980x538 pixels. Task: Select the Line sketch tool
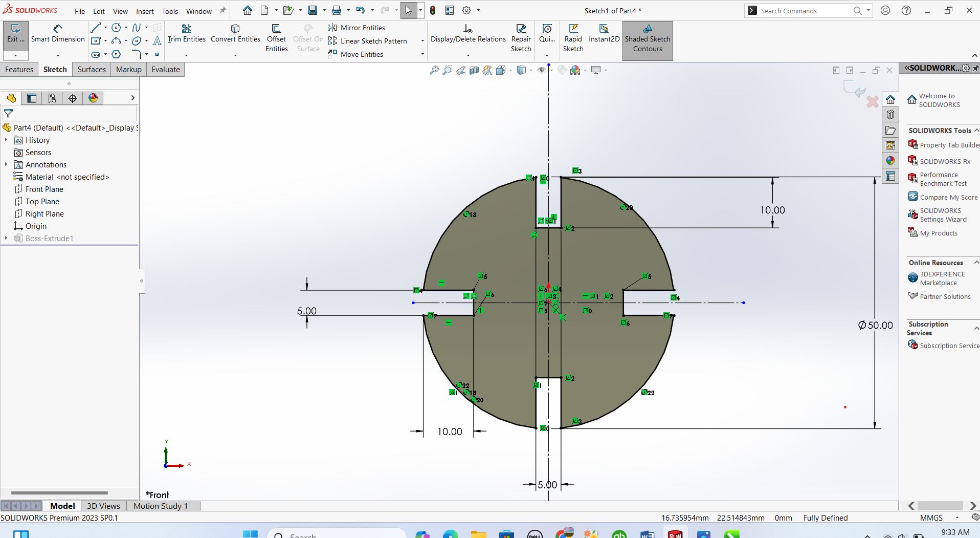(96, 28)
